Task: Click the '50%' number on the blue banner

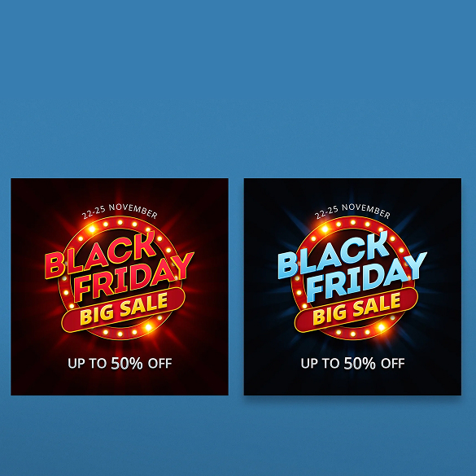Action: click(x=360, y=363)
